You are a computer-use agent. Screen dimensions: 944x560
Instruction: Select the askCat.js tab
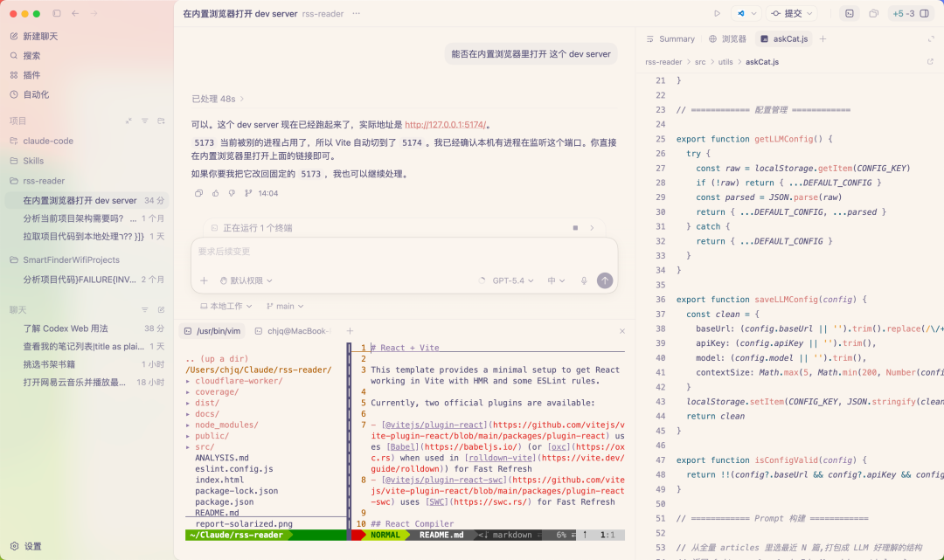[784, 39]
